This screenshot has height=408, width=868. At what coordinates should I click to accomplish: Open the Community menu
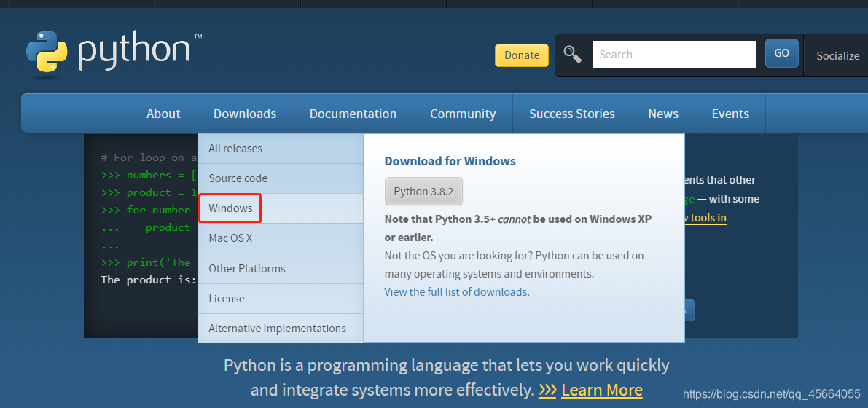click(x=463, y=114)
